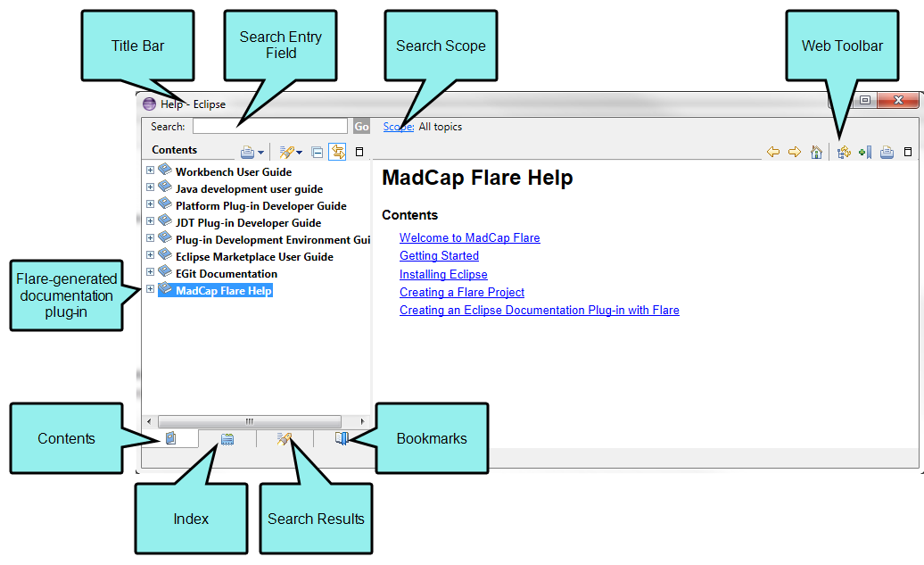Expand Eclipse Marketplace User Guide node
The width and height of the screenshot is (924, 565).
pos(150,254)
